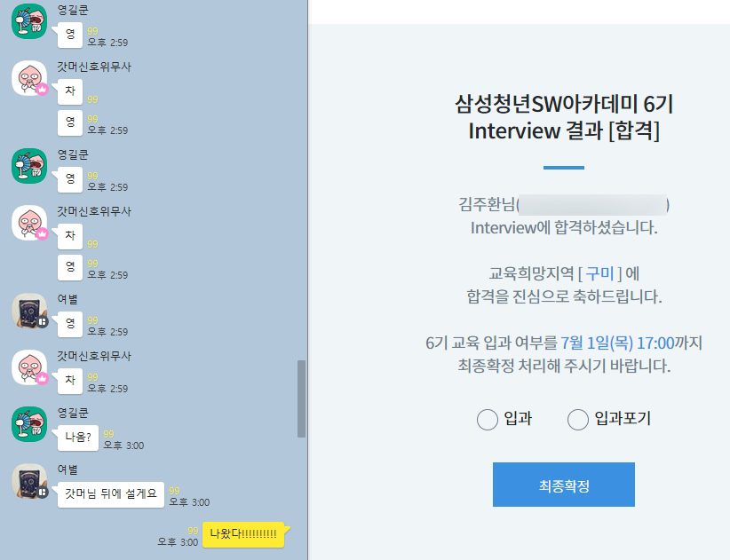730x560 pixels.
Task: Click the yellow '나왔다!!!!!!!!!!' message bubble
Action: click(x=243, y=534)
